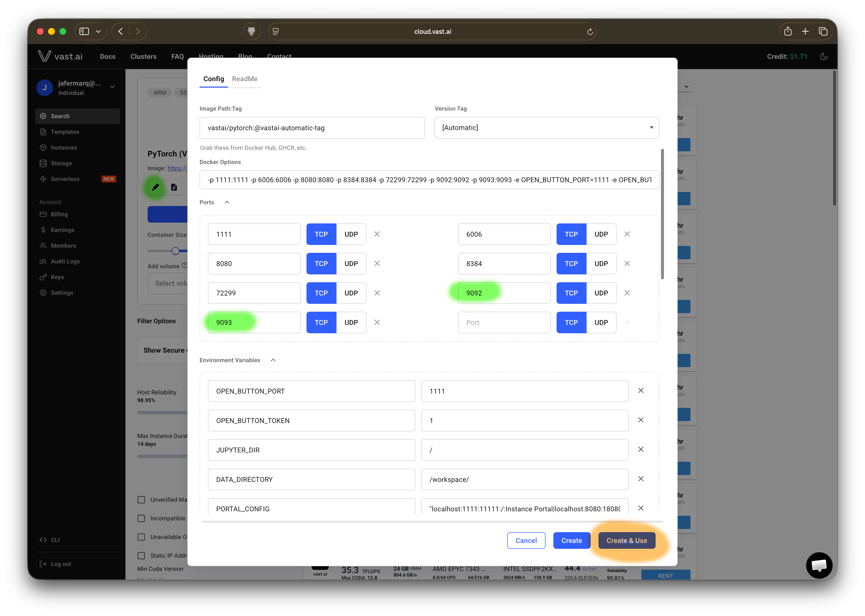Open the Version Tag dropdown
The height and width of the screenshot is (616, 865).
[x=547, y=128]
